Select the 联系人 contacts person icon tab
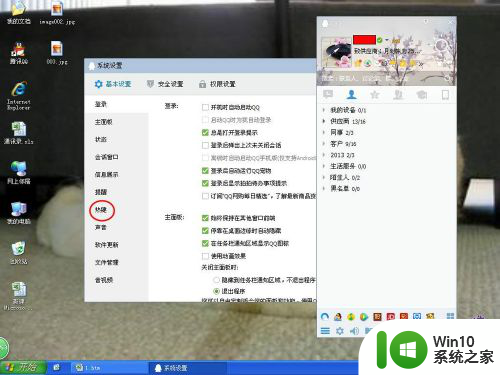 click(x=351, y=95)
